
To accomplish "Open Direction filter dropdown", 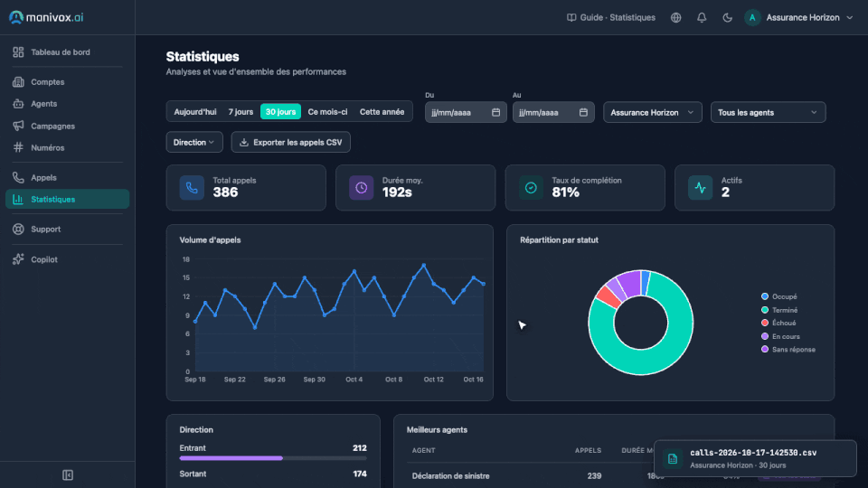I will (194, 142).
